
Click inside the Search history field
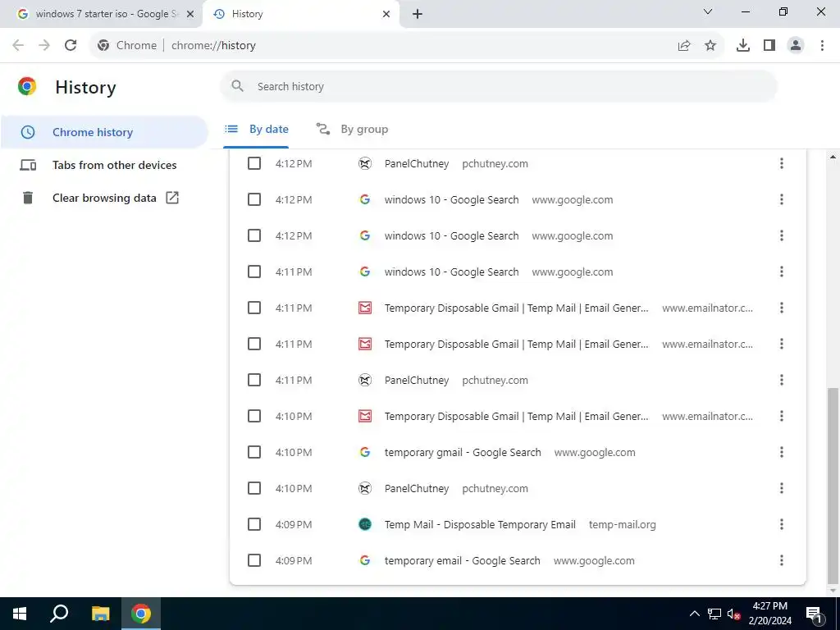pyautogui.click(x=498, y=86)
